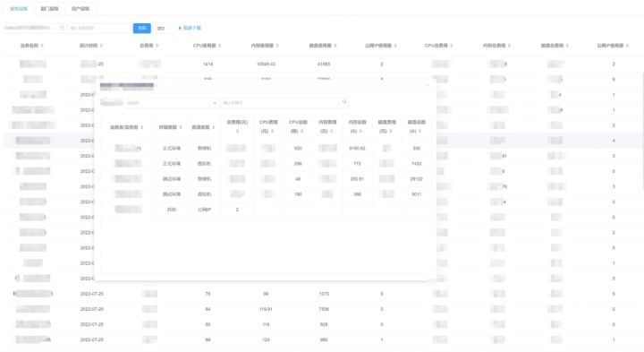Select CPU count 48 in dialog
The image size is (644, 352).
[298, 179]
